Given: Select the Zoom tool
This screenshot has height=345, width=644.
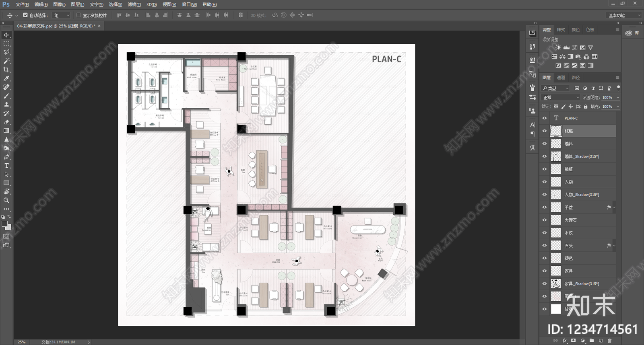Looking at the screenshot, I should (6, 200).
